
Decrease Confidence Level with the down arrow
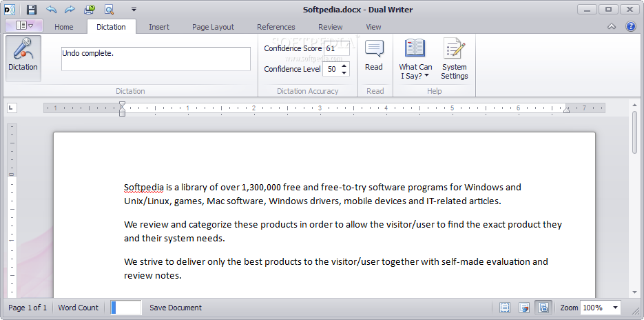coord(344,73)
